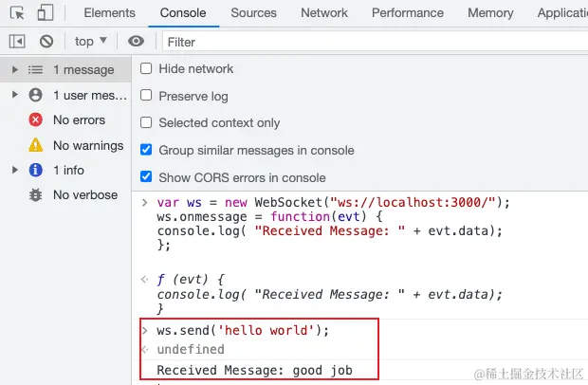This screenshot has height=385, width=588.
Task: Enable the Preserve log checkbox
Action: [x=146, y=95]
